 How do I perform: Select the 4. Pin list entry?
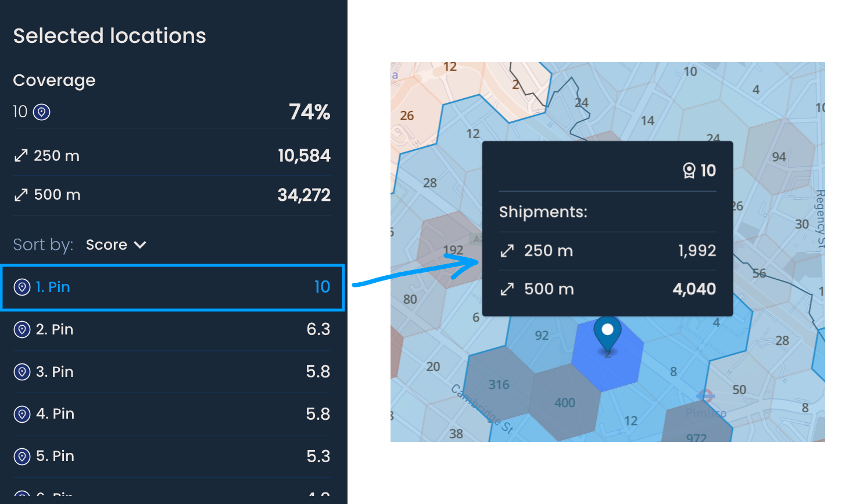[x=172, y=414]
